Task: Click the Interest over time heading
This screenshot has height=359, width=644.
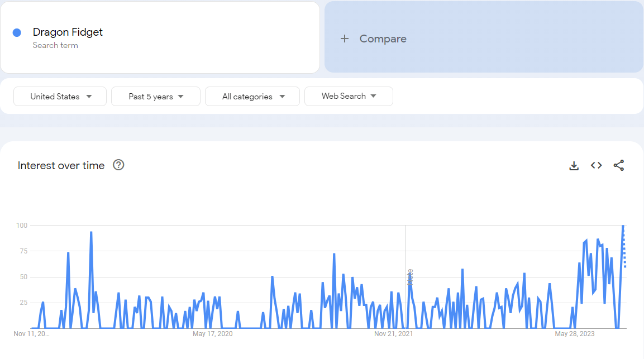Action: coord(61,165)
